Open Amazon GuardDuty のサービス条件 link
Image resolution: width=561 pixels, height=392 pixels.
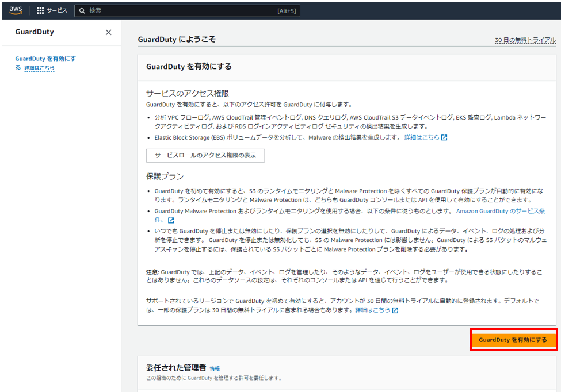pos(500,211)
